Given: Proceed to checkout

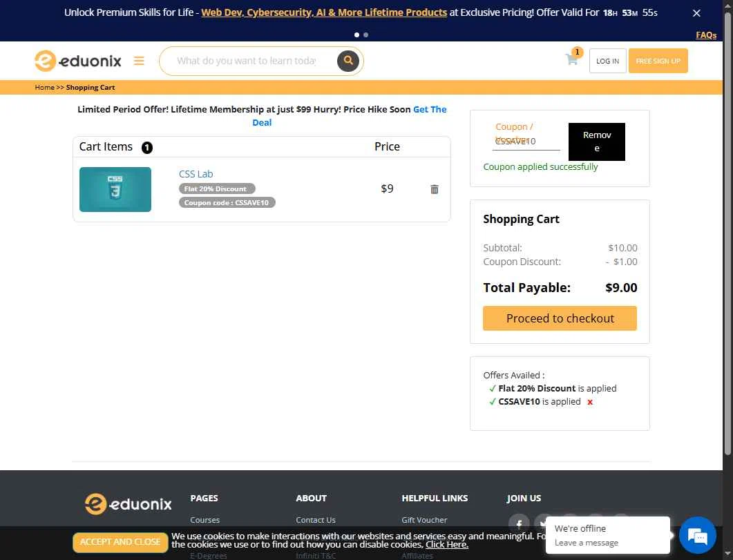Looking at the screenshot, I should (x=560, y=318).
